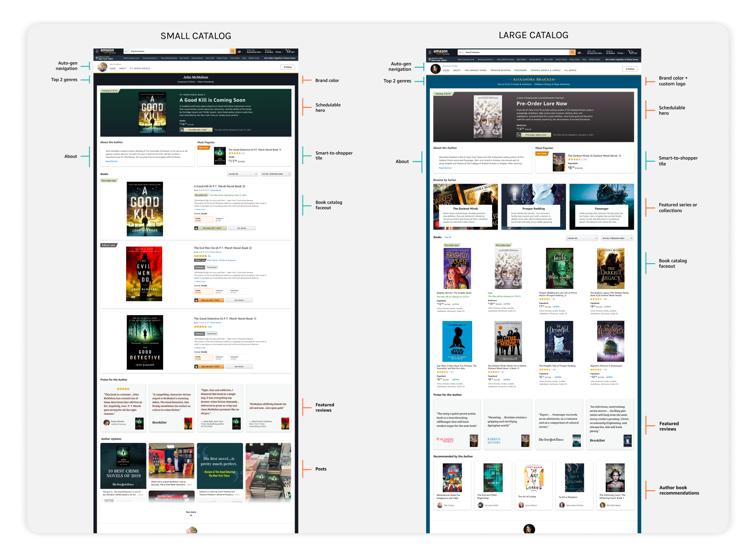Click Publishers Weekly logo in praise card
The width and height of the screenshot is (756, 559).
point(445,440)
